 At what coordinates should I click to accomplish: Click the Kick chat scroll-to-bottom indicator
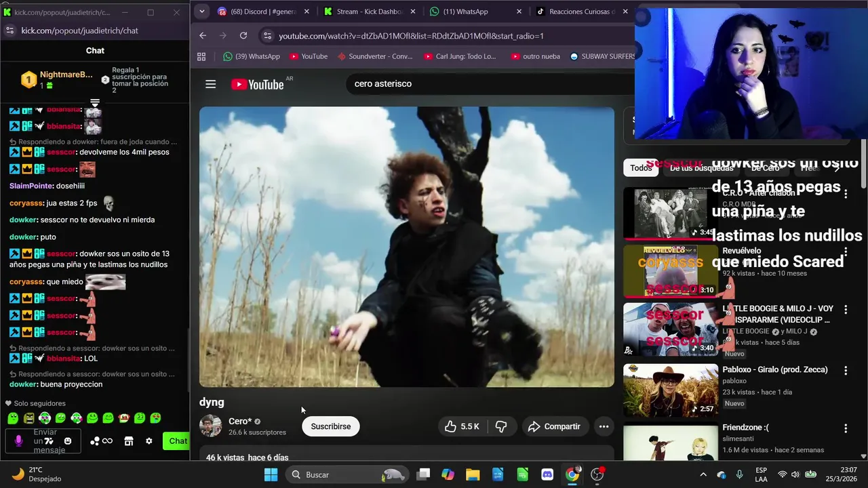(95, 103)
